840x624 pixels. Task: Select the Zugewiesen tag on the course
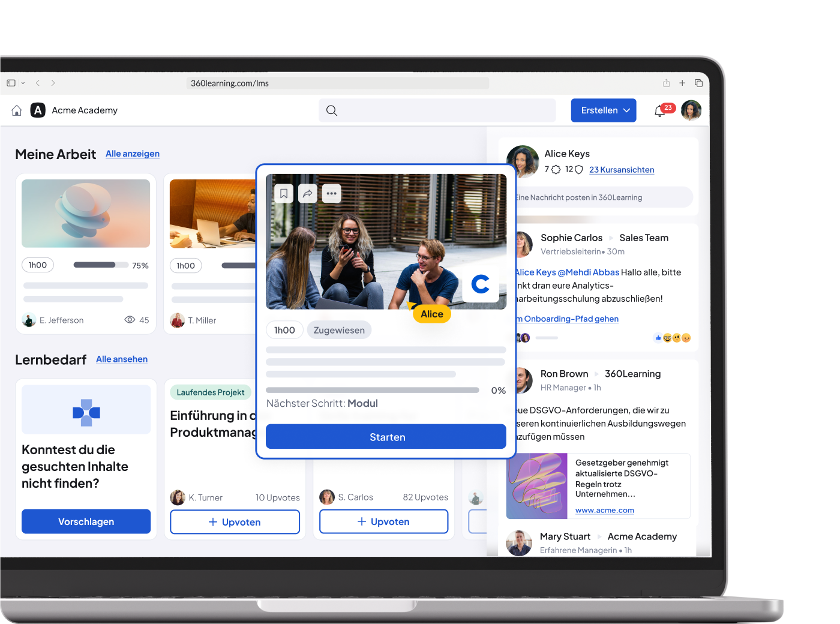click(338, 329)
